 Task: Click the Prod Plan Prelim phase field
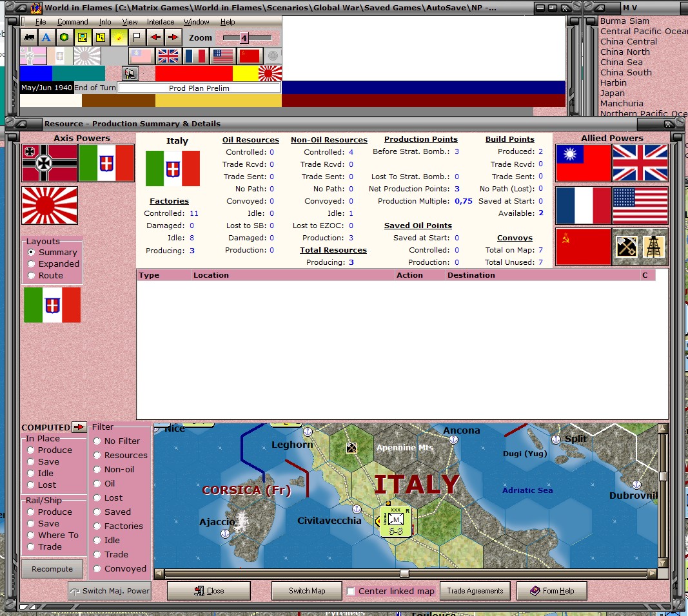(x=199, y=88)
